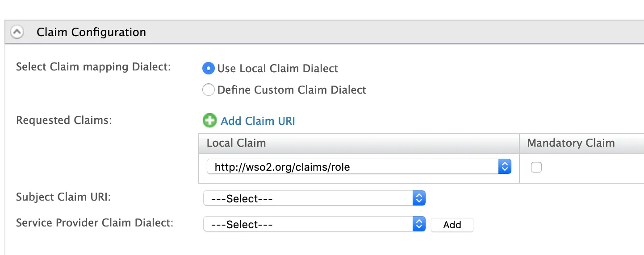The width and height of the screenshot is (644, 255).
Task: Click the "Use Local Claim Dialect" label text
Action: (x=277, y=69)
